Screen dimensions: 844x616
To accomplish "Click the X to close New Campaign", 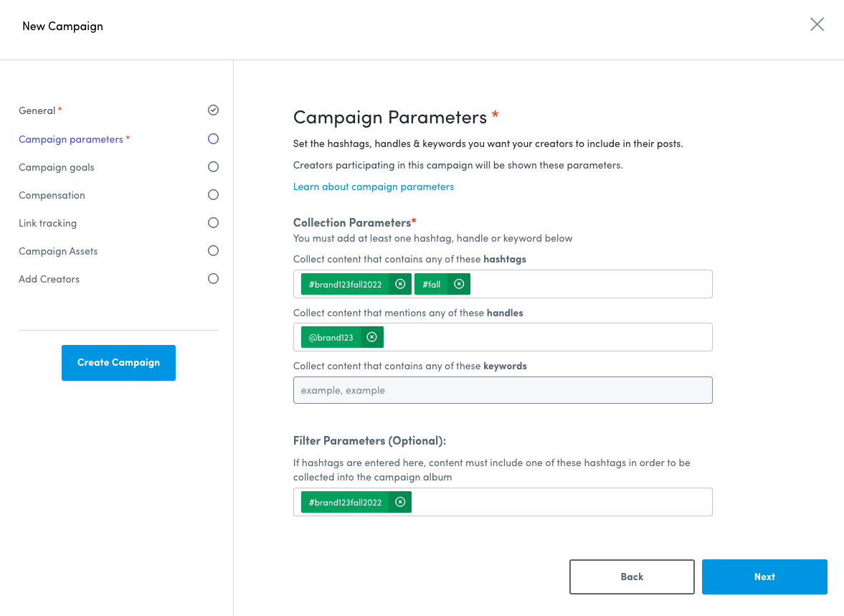I will [x=817, y=24].
